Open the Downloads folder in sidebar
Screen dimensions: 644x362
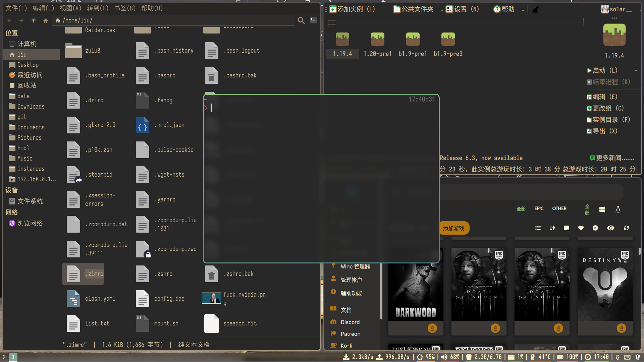(x=31, y=106)
